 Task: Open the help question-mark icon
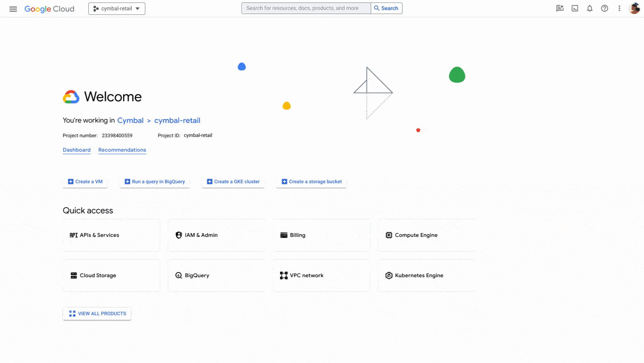(x=604, y=8)
